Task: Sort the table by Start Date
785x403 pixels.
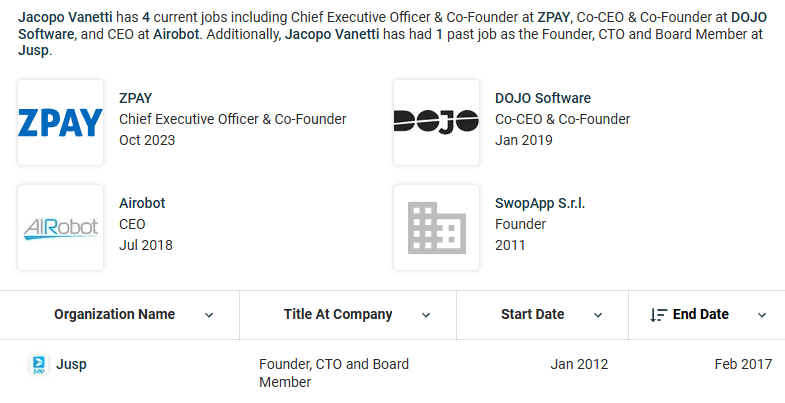Action: point(532,314)
